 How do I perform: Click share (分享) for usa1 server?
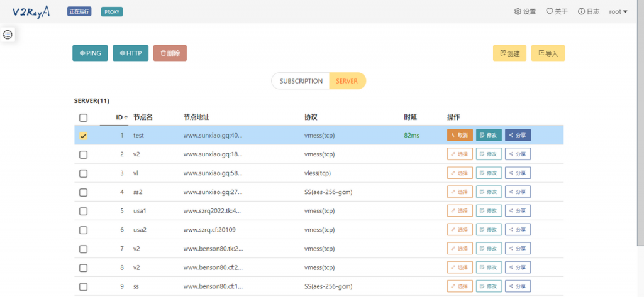[x=518, y=211]
